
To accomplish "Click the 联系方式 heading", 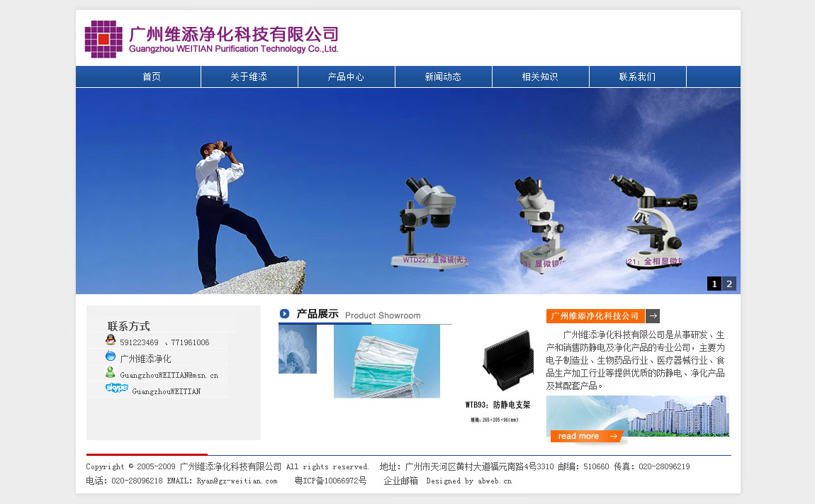I will coord(128,326).
